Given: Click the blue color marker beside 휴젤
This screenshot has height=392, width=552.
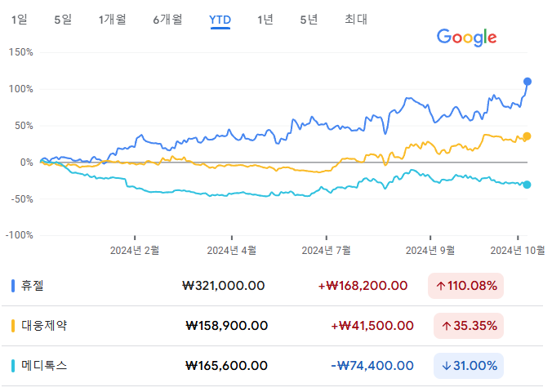Looking at the screenshot, I should pyautogui.click(x=13, y=286).
